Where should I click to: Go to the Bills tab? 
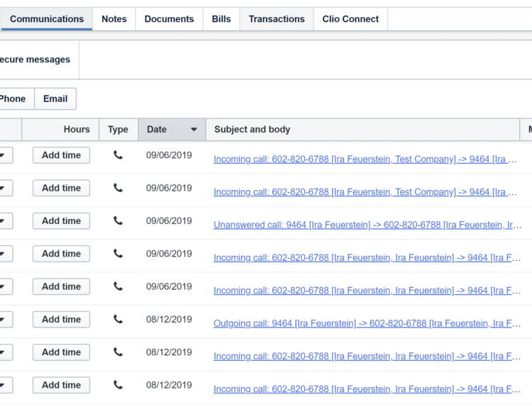point(221,19)
